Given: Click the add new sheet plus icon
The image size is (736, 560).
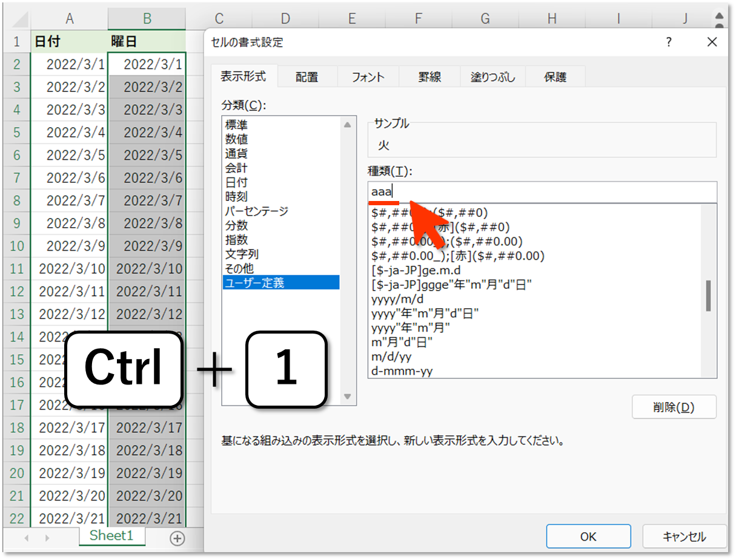Looking at the screenshot, I should pyautogui.click(x=177, y=538).
